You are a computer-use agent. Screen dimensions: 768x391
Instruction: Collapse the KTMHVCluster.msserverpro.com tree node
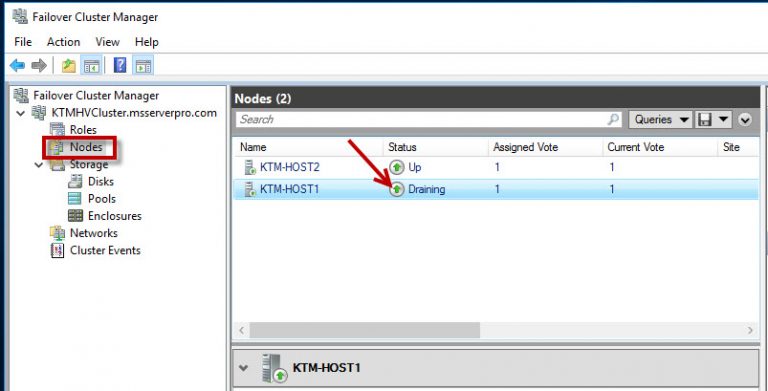[x=21, y=113]
